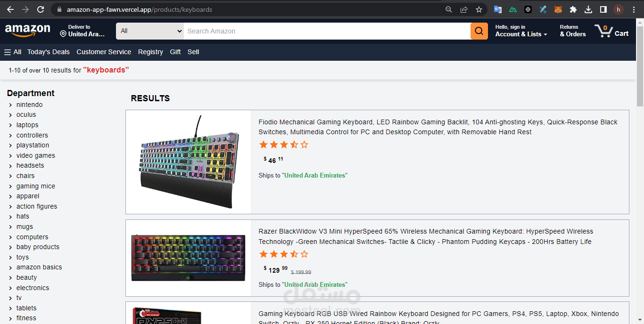This screenshot has height=324, width=644.
Task: Select the headsets department
Action: (x=30, y=165)
